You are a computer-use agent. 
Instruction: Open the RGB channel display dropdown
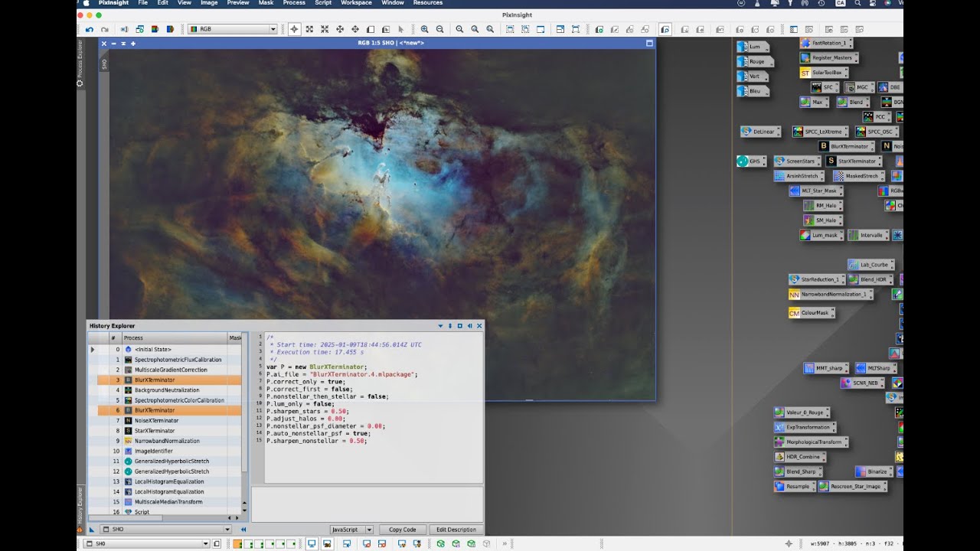(x=232, y=29)
